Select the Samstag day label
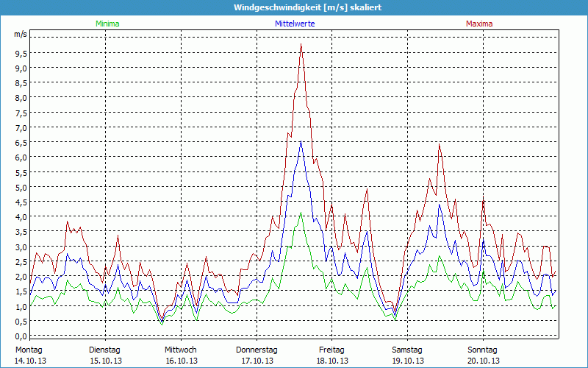The height and width of the screenshot is (368, 588). [x=407, y=350]
